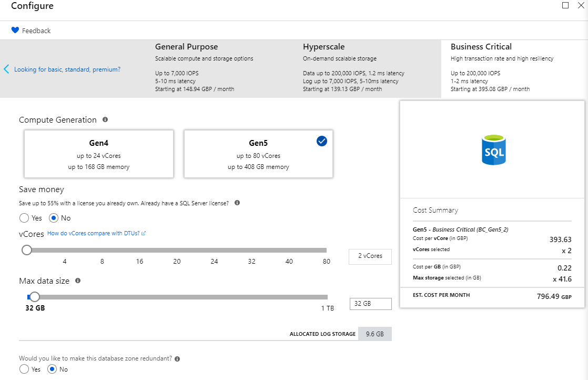
Task: Click the SQL database icon
Action: point(493,150)
